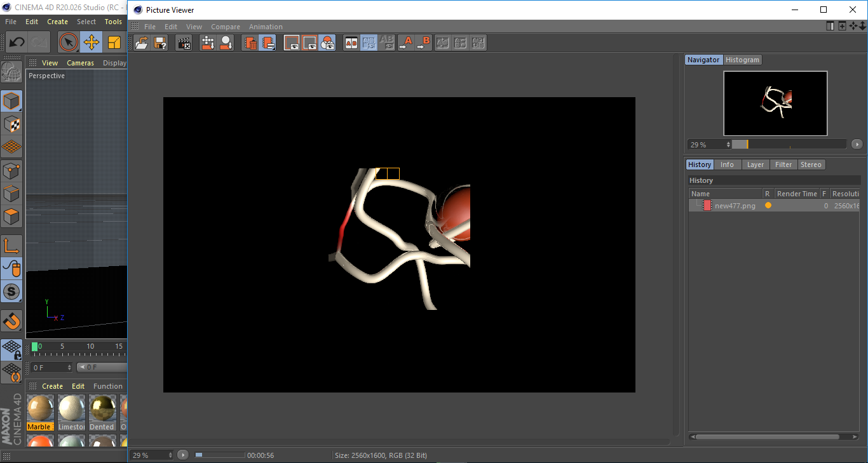Switch to Polygons mode cube icon

pos(11,217)
